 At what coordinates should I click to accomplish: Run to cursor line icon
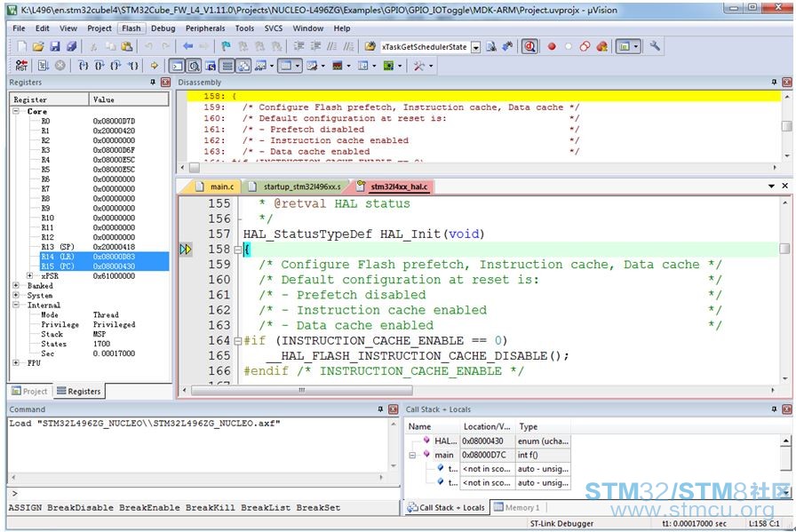click(x=132, y=66)
